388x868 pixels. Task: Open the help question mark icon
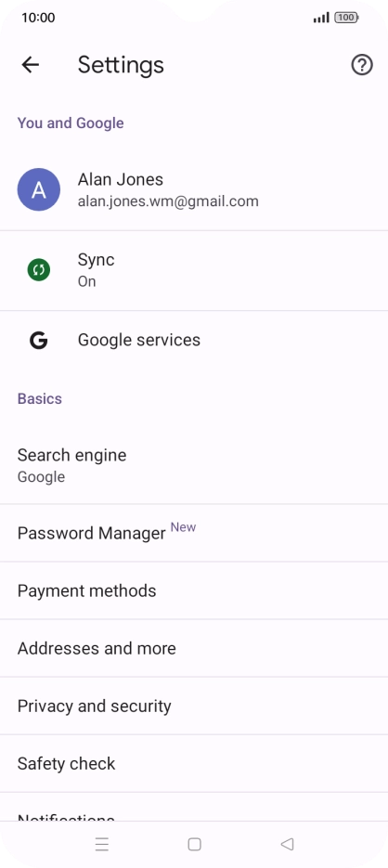pyautogui.click(x=362, y=65)
